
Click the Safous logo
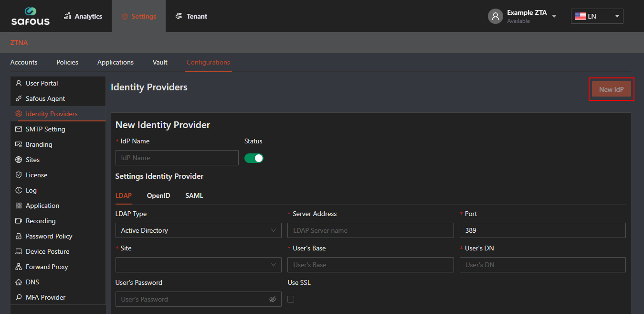pos(31,16)
